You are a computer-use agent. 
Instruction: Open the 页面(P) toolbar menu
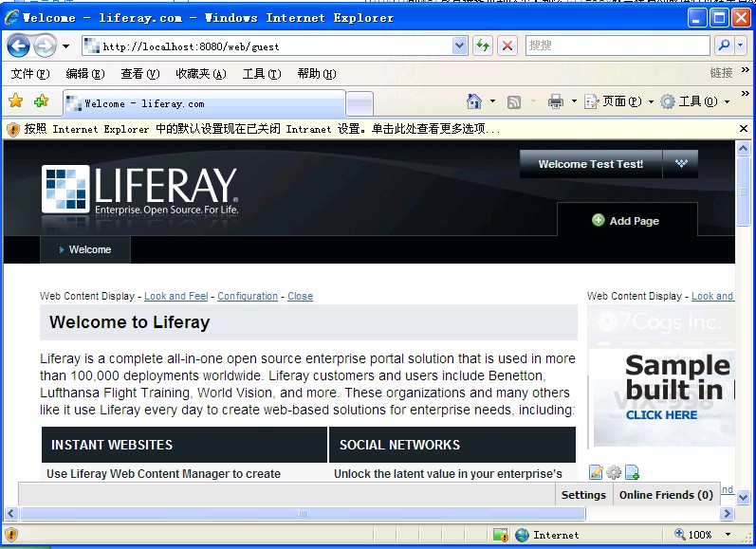[x=618, y=101]
